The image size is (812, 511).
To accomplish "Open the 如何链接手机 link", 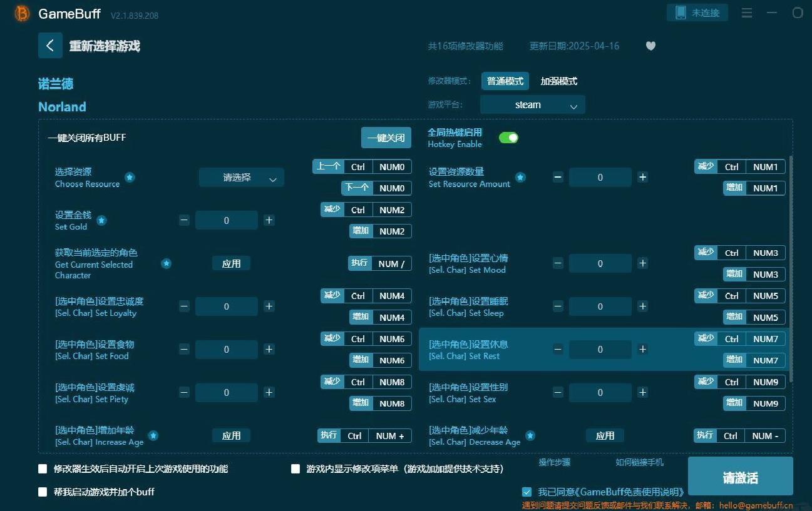I will click(639, 462).
